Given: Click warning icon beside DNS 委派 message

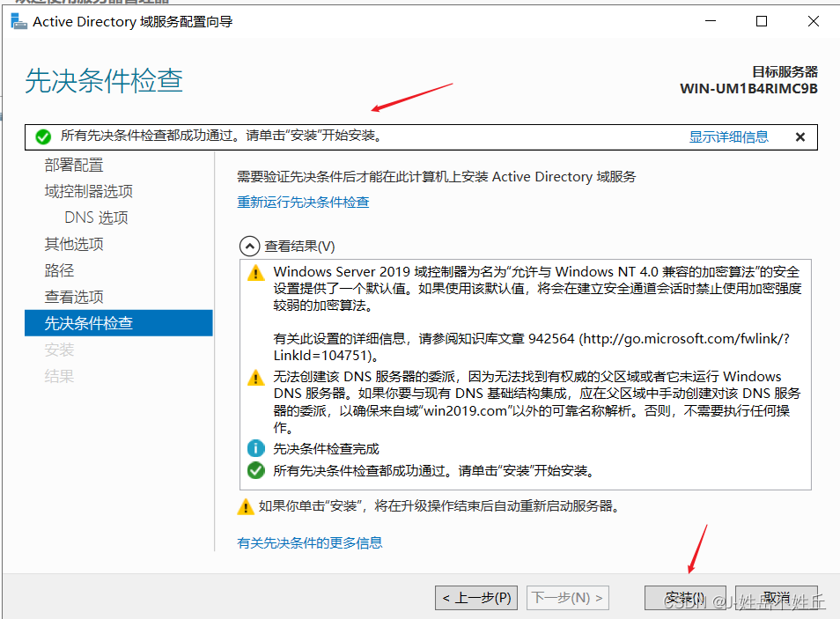Looking at the screenshot, I should click(256, 378).
